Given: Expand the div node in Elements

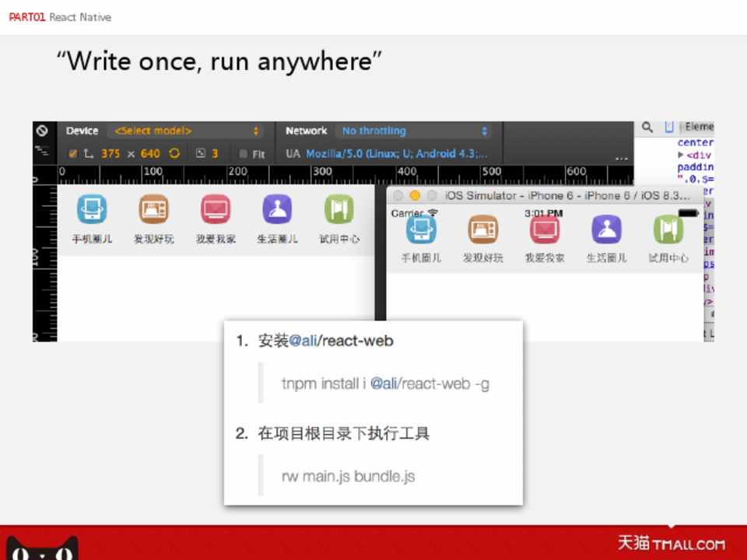Looking at the screenshot, I should (681, 155).
